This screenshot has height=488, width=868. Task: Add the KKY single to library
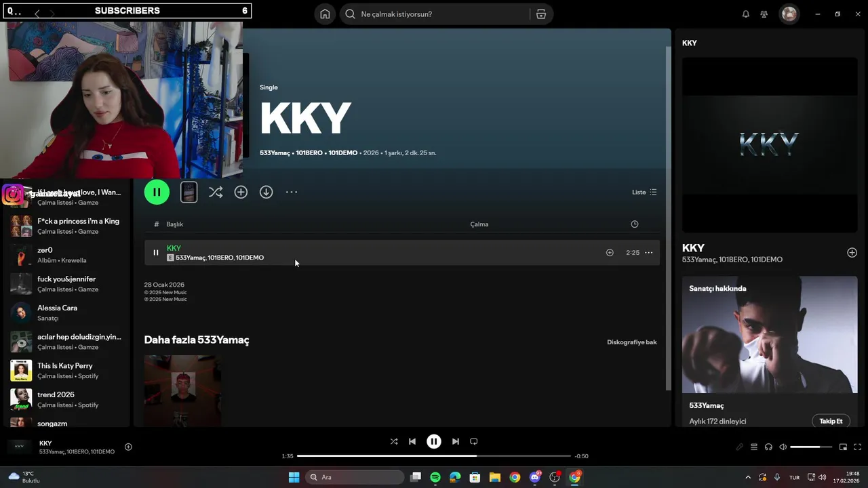point(241,192)
